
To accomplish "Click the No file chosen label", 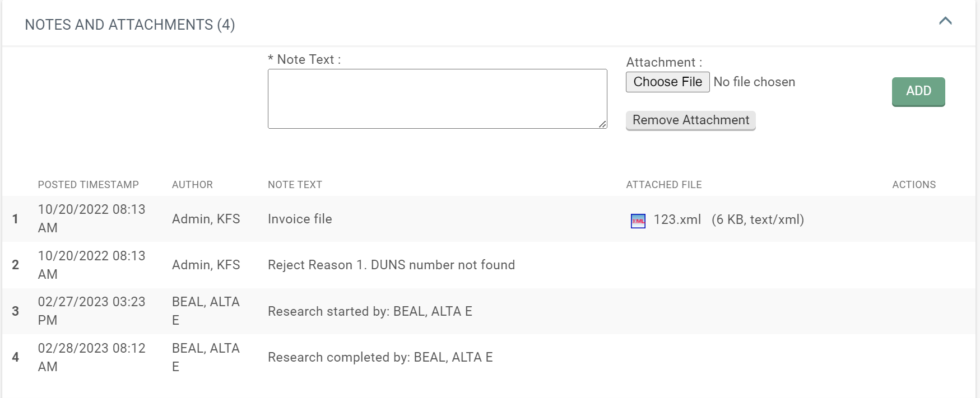I will (x=754, y=82).
